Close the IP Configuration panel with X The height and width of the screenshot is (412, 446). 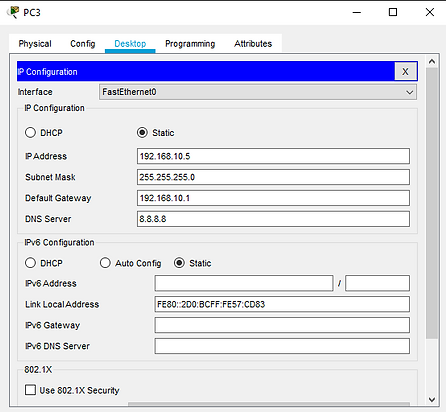(405, 71)
